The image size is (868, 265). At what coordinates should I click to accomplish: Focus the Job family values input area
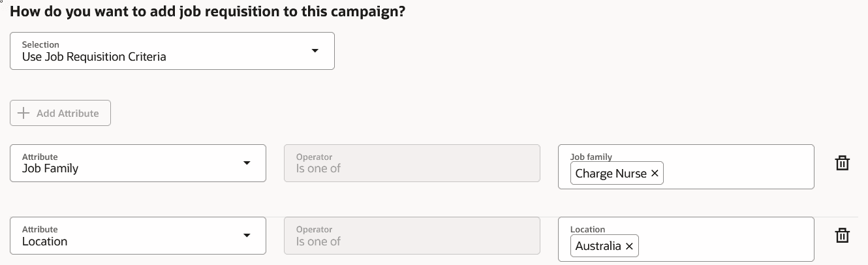click(x=737, y=174)
